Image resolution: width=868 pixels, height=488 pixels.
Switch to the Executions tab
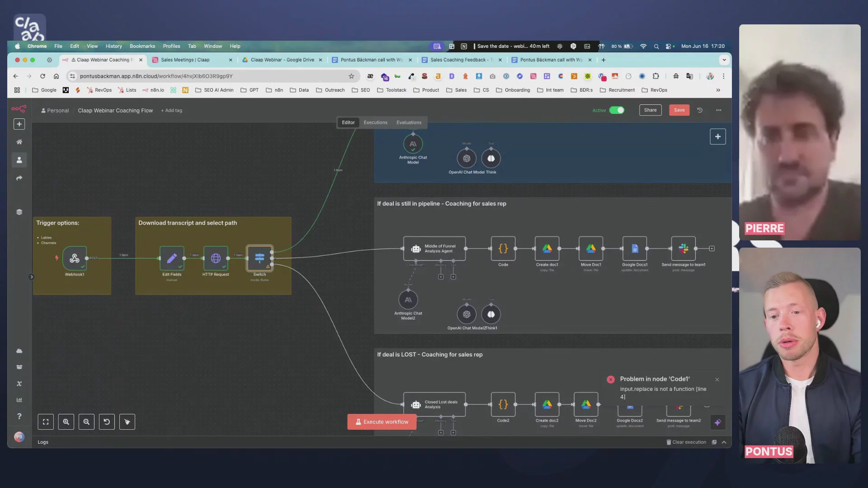pos(376,122)
